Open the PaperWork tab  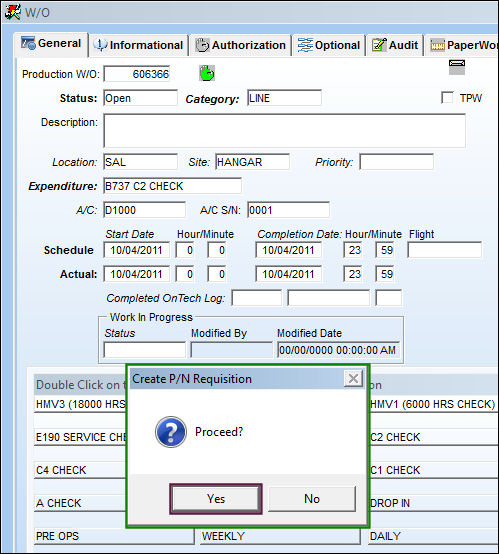[462, 45]
